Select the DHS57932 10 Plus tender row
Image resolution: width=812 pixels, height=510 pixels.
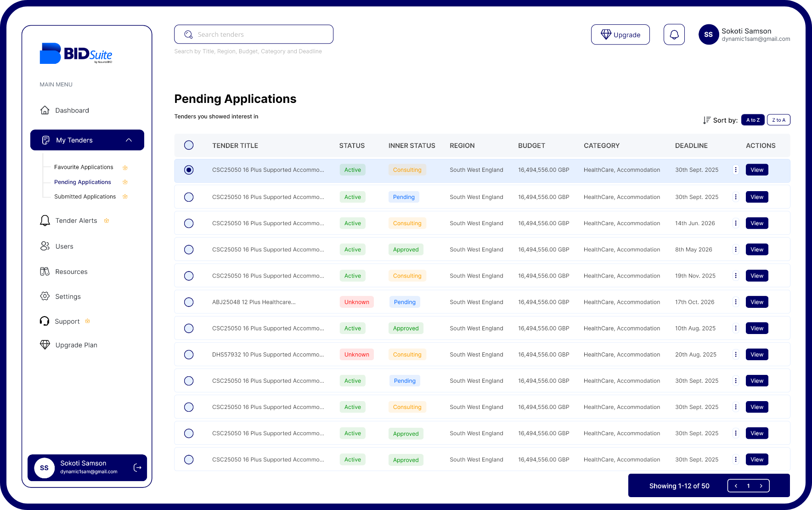[x=189, y=354]
